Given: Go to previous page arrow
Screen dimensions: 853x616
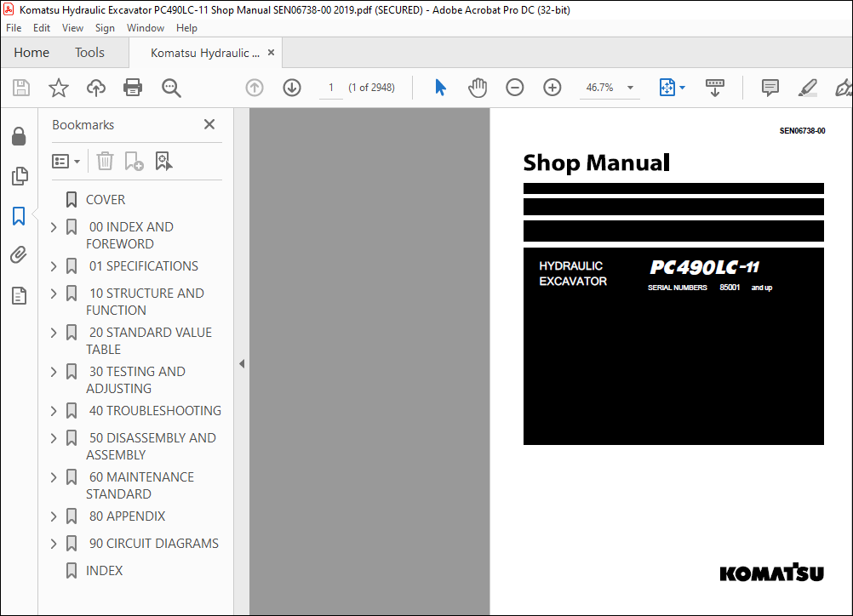Looking at the screenshot, I should pos(254,88).
